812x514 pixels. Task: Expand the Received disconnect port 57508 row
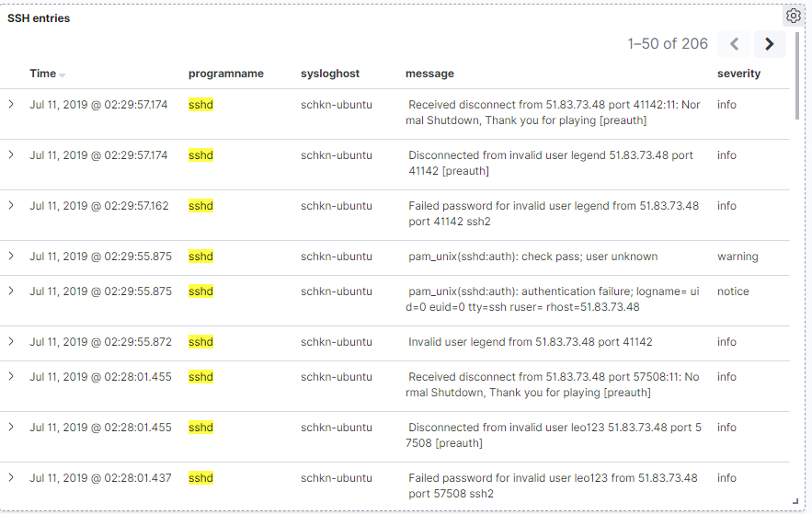click(11, 377)
